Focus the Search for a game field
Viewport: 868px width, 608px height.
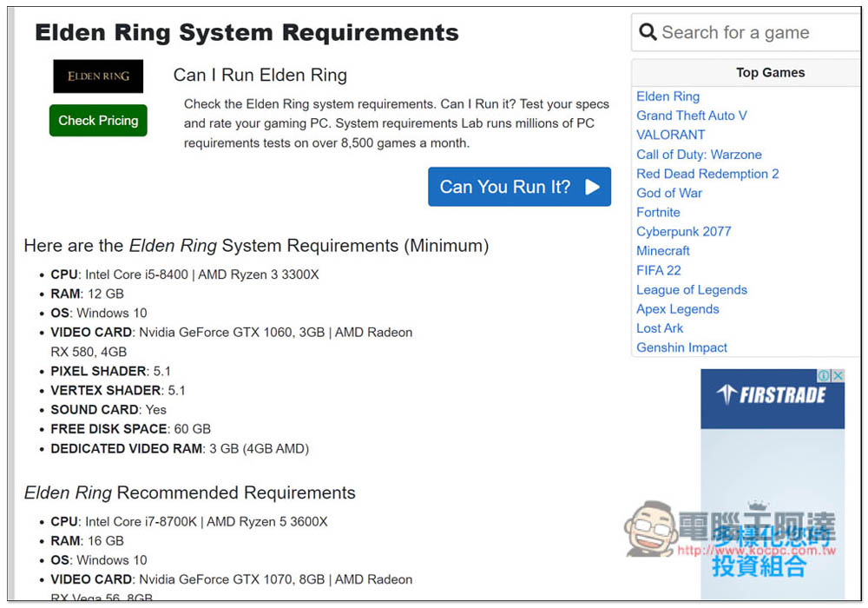pyautogui.click(x=746, y=33)
